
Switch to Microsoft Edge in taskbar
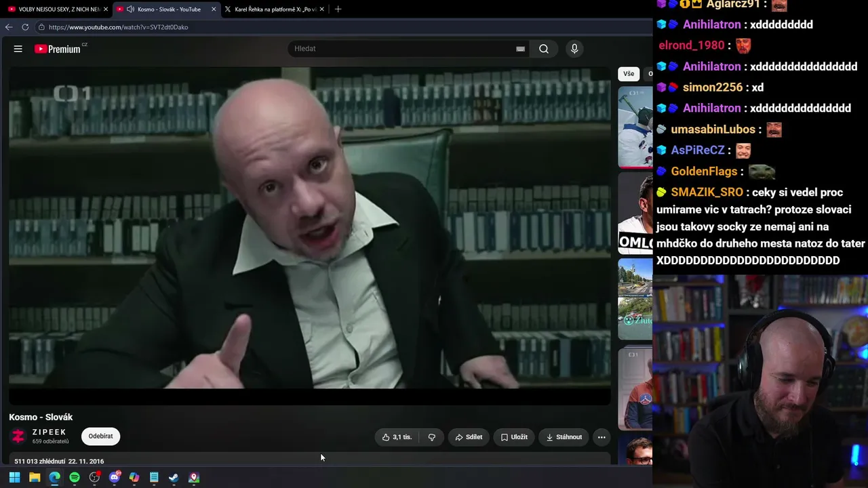pos(54,477)
